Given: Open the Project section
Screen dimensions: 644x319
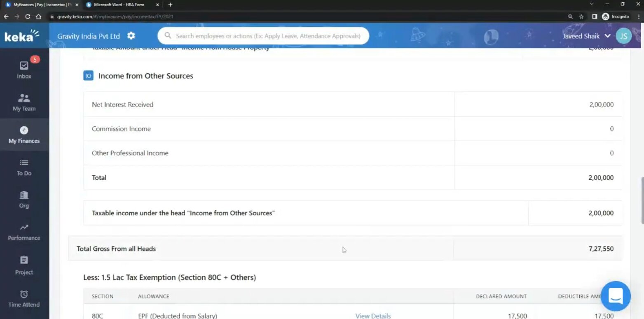Looking at the screenshot, I should pyautogui.click(x=24, y=265).
